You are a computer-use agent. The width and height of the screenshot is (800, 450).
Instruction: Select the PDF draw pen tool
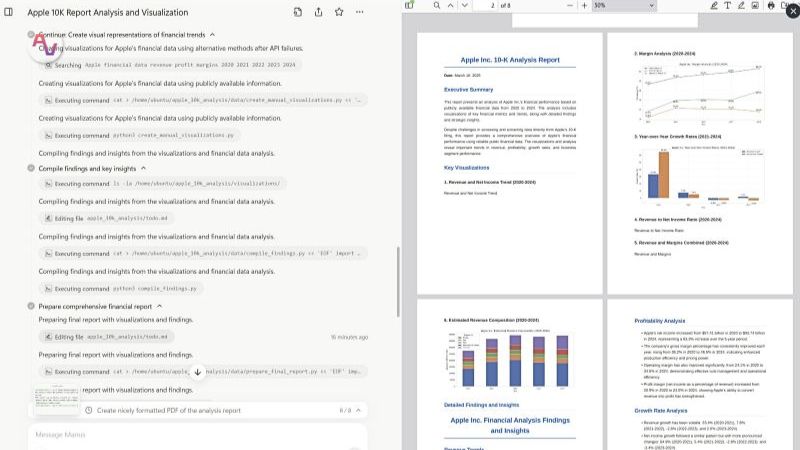coord(741,5)
